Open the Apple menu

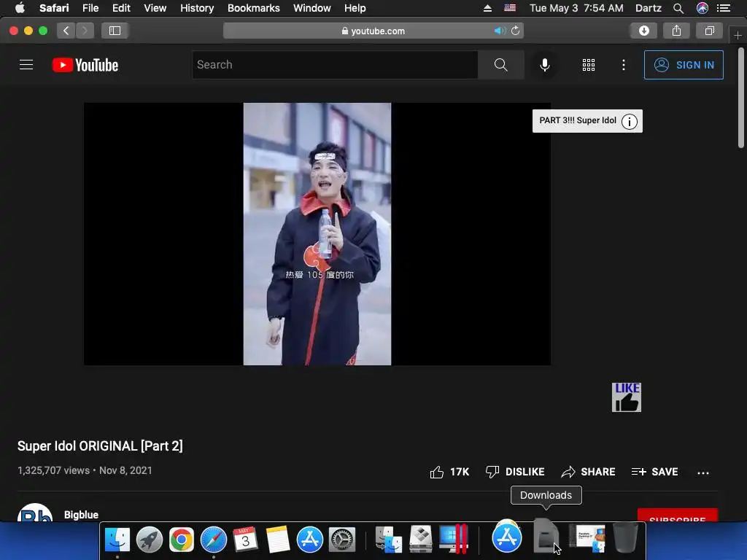pyautogui.click(x=20, y=8)
